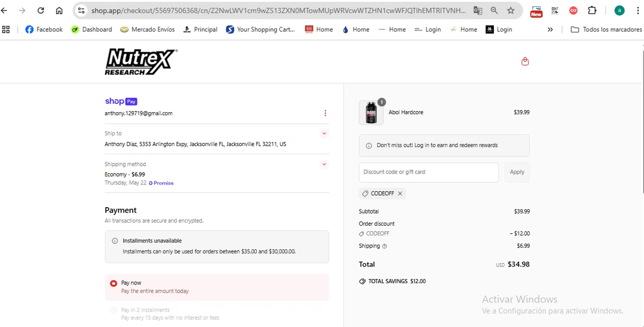Click the Promise delivery link
644x327 pixels.
click(161, 183)
